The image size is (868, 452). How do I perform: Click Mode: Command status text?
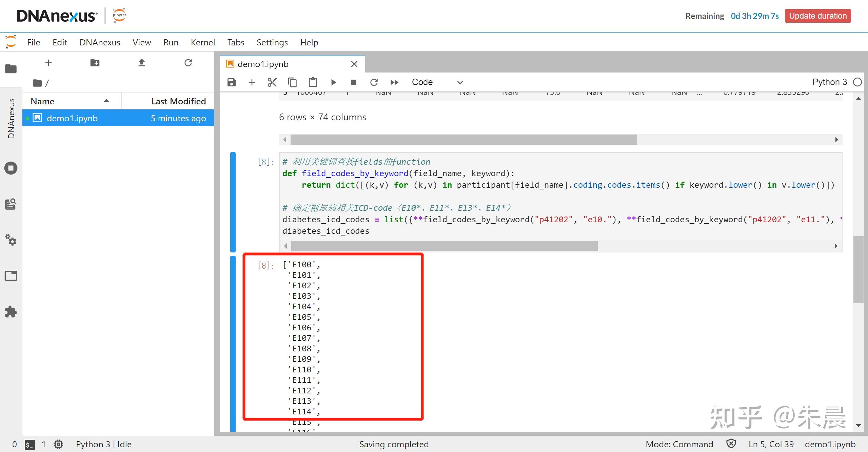[x=679, y=444]
